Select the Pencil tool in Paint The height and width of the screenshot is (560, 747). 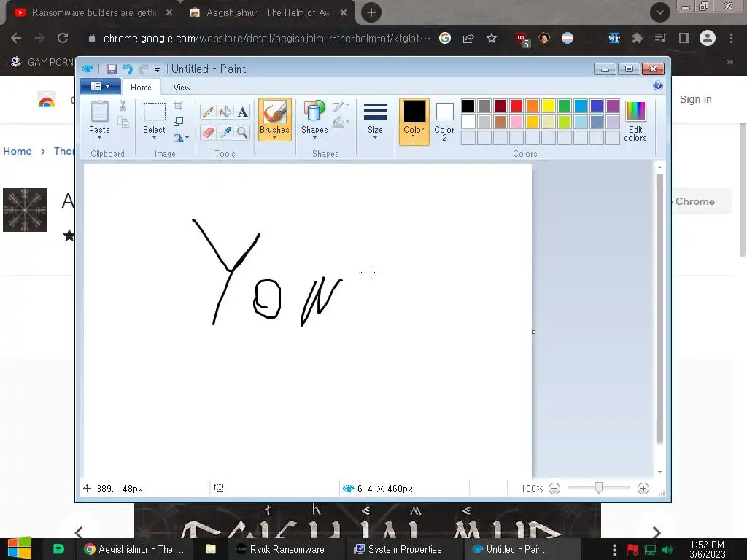pyautogui.click(x=208, y=112)
